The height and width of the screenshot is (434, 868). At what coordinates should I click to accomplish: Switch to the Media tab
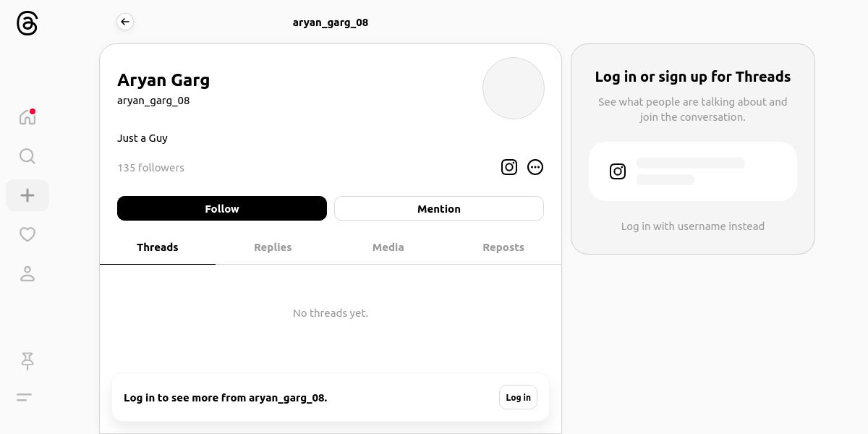388,247
